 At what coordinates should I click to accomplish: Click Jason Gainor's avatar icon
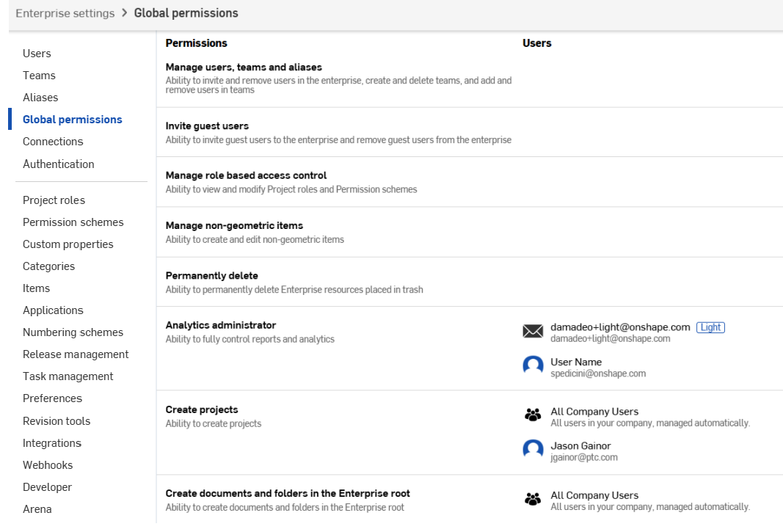pyautogui.click(x=533, y=451)
